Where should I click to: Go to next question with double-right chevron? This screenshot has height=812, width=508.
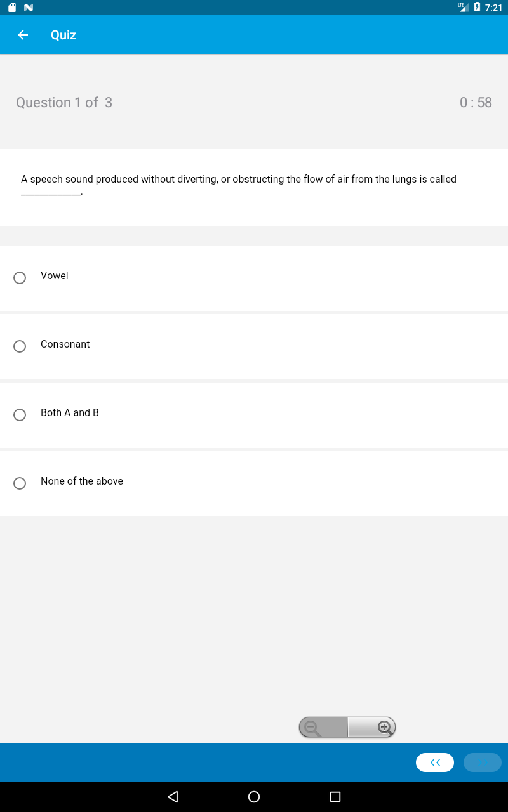coord(483,763)
